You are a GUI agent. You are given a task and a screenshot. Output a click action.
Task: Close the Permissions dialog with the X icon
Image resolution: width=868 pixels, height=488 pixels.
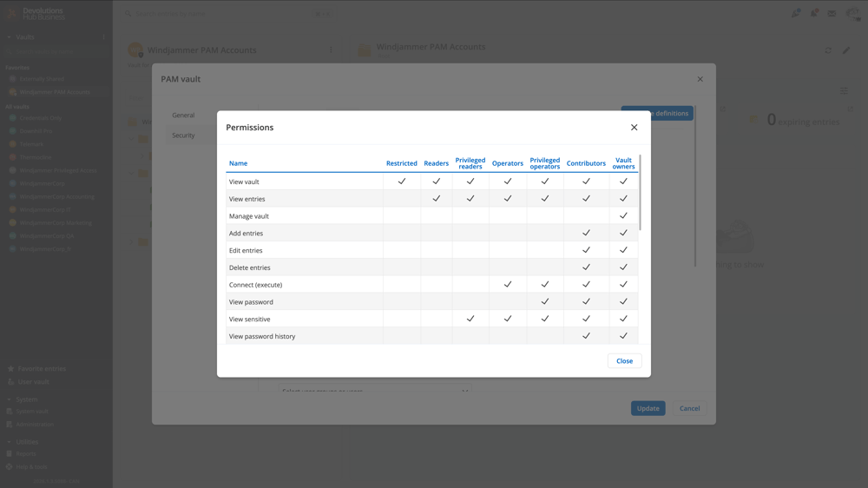pos(634,128)
